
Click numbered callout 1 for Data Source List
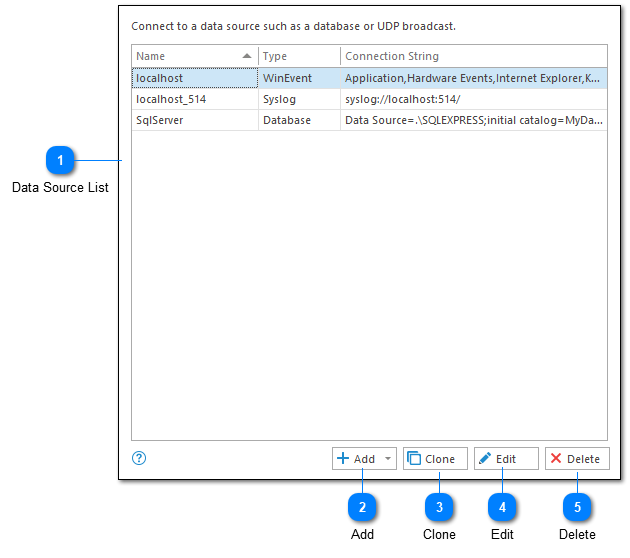[x=60, y=160]
